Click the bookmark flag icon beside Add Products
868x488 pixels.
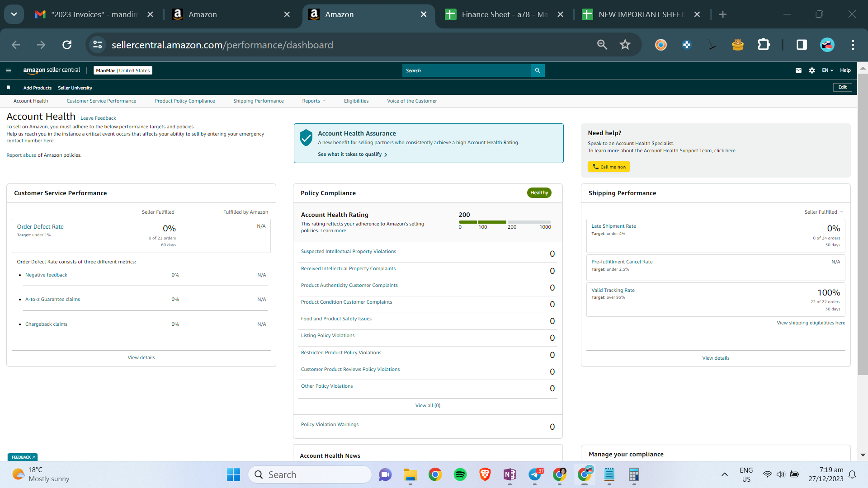pyautogui.click(x=8, y=88)
